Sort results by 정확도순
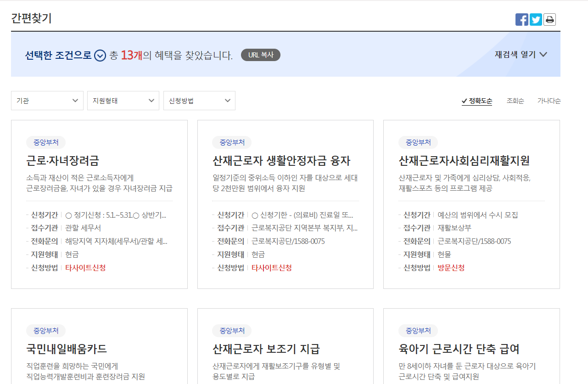The width and height of the screenshot is (588, 384). coord(477,101)
